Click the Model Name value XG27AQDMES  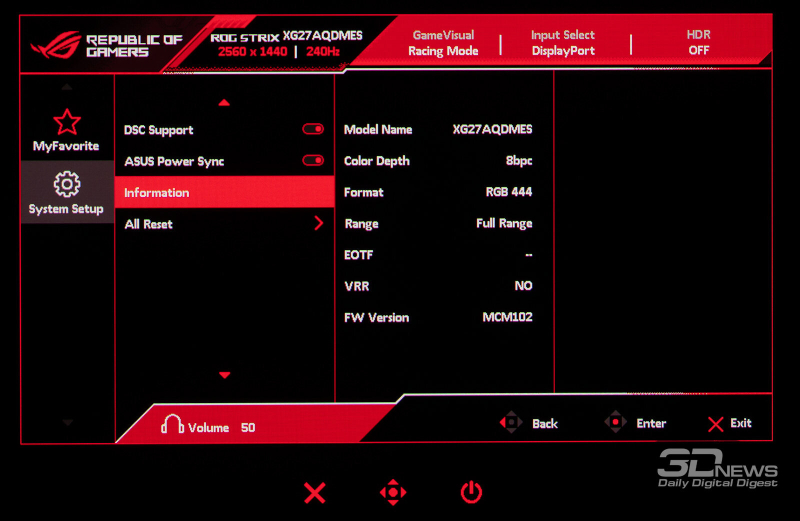492,129
